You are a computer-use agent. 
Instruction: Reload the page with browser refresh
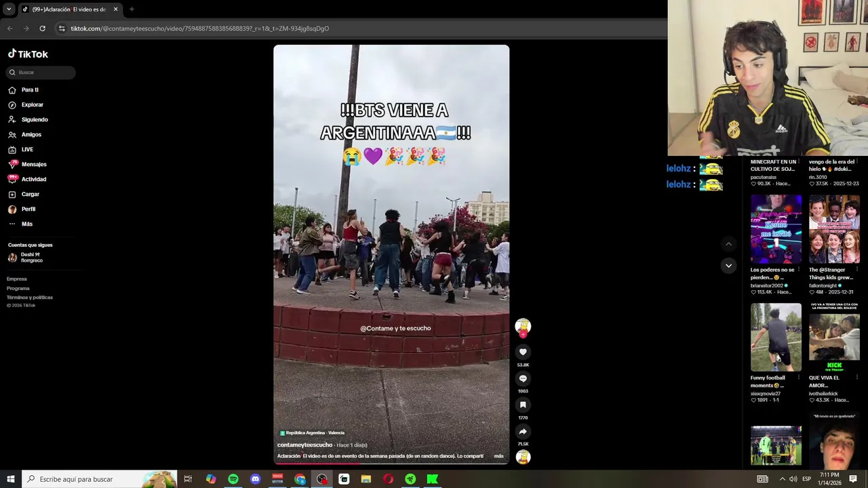(42, 28)
